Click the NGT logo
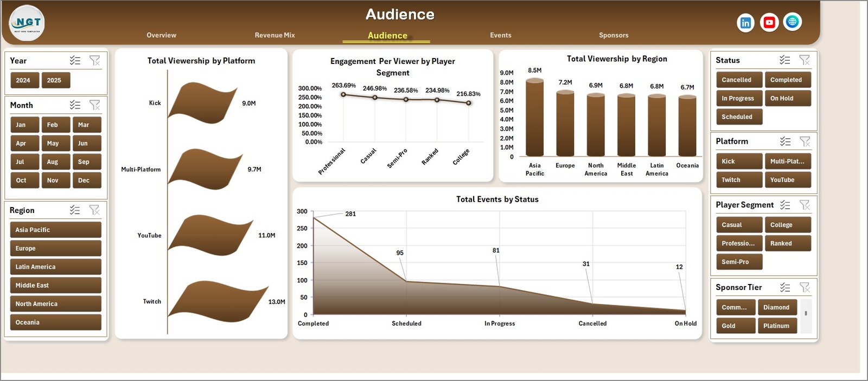 tap(27, 23)
